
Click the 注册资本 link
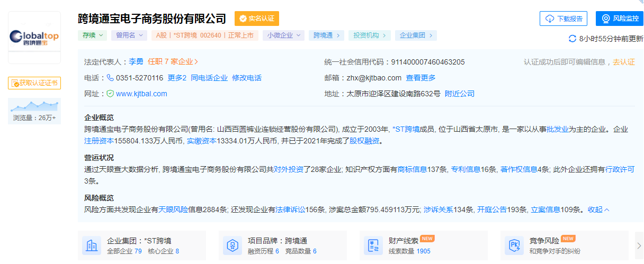99,141
